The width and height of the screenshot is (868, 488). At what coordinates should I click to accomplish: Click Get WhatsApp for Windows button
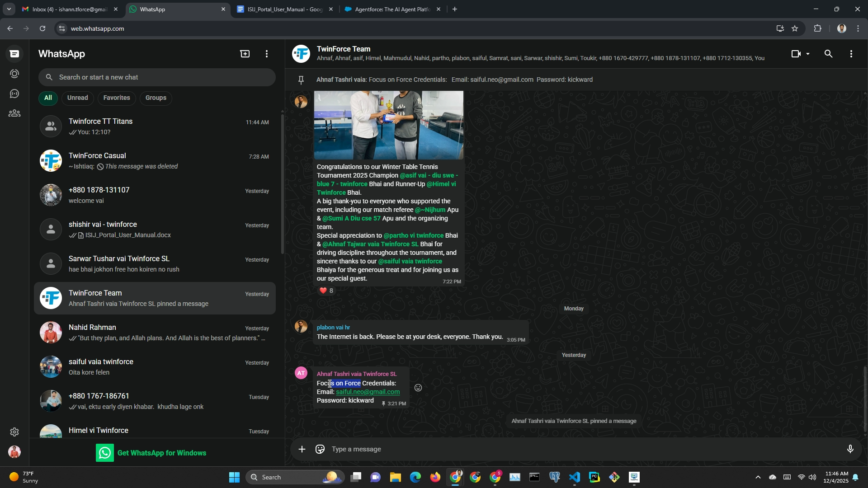pyautogui.click(x=151, y=453)
